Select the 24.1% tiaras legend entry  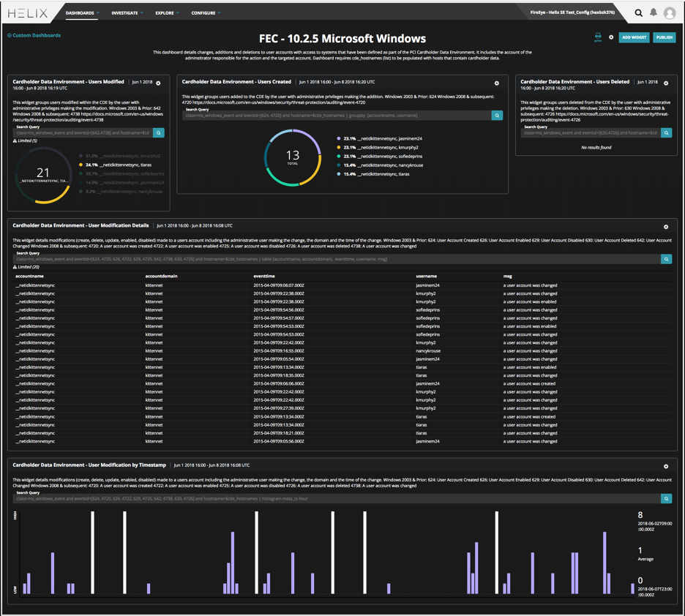pos(116,165)
